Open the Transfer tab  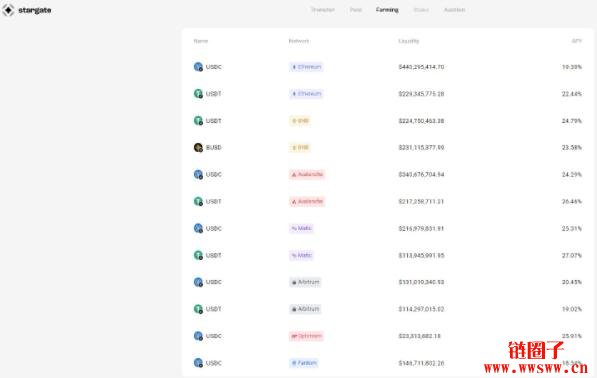click(x=322, y=10)
